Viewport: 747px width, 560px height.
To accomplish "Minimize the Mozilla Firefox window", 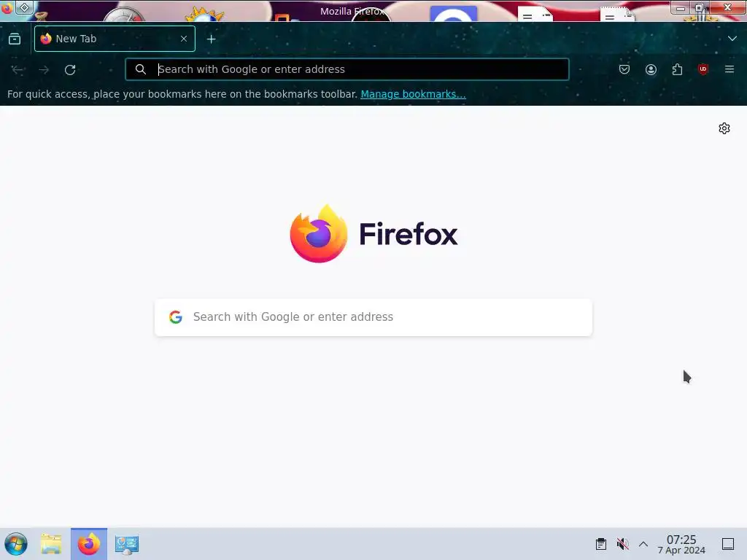I will (x=681, y=8).
